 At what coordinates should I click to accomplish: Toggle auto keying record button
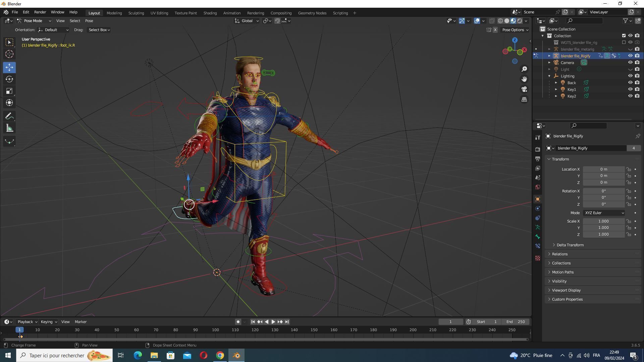238,322
